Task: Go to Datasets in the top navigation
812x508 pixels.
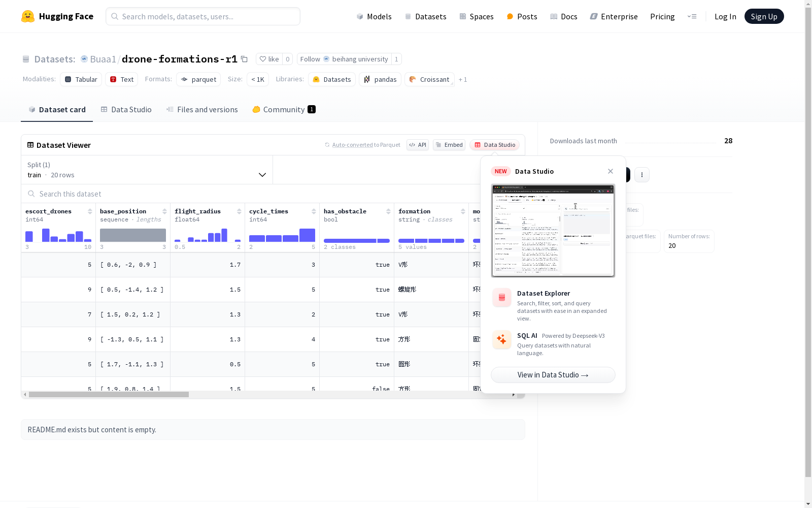Action: [425, 16]
